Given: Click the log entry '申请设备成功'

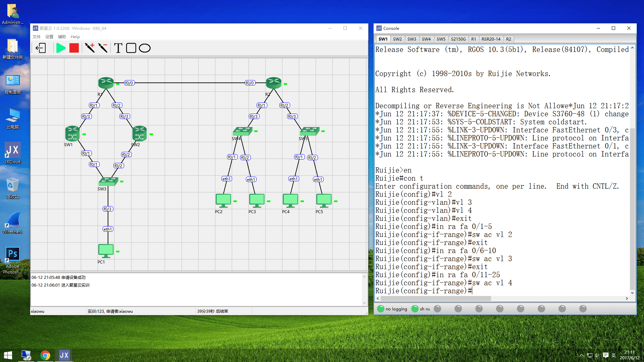Looking at the screenshot, I should tap(73, 278).
